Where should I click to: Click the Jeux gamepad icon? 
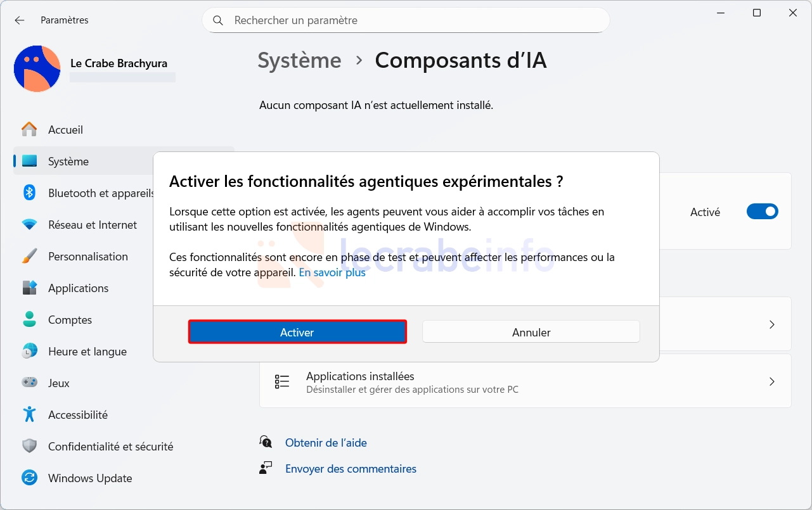pyautogui.click(x=29, y=383)
